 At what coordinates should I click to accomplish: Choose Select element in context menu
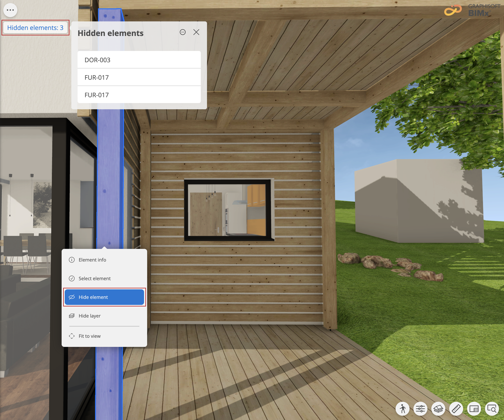tap(104, 279)
